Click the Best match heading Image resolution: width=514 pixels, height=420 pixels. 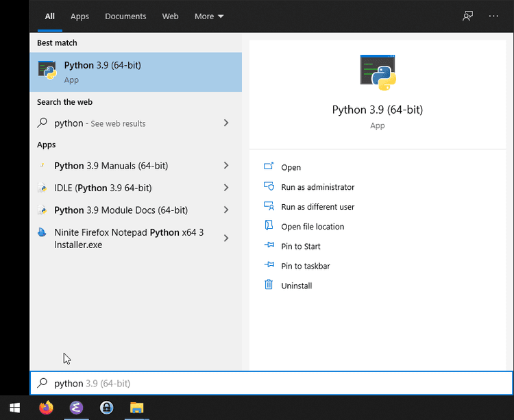coord(57,43)
